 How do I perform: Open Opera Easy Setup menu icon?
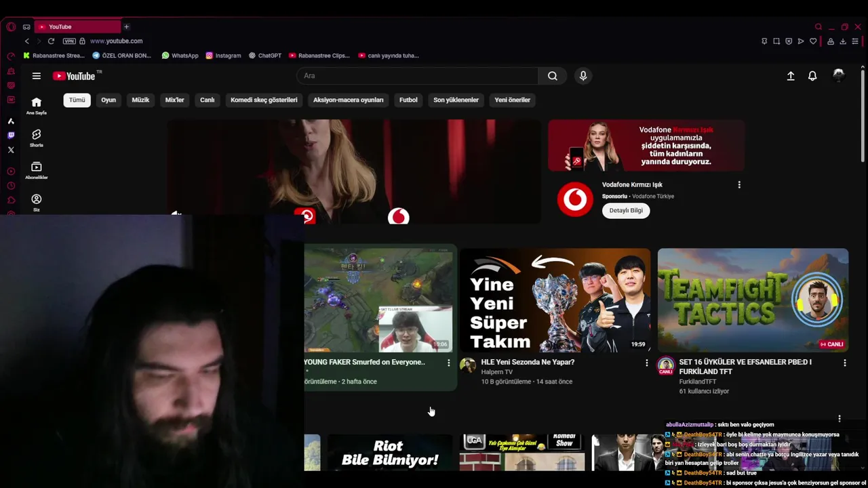855,41
